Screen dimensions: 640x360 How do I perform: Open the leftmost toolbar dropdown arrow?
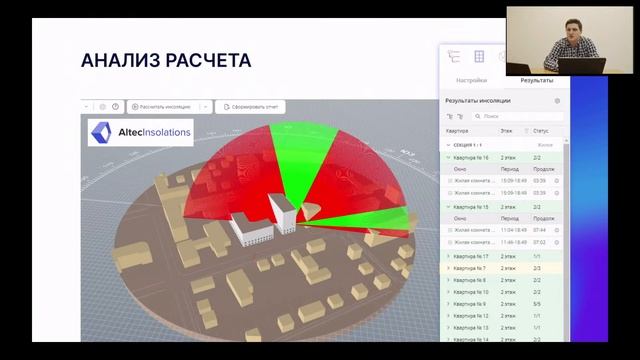pyautogui.click(x=86, y=107)
